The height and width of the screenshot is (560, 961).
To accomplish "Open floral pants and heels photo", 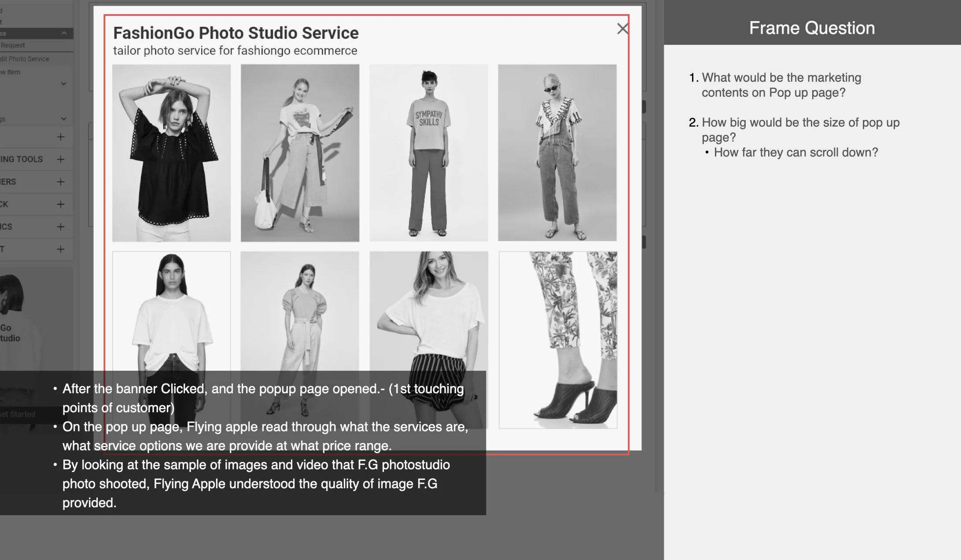I will tap(558, 340).
